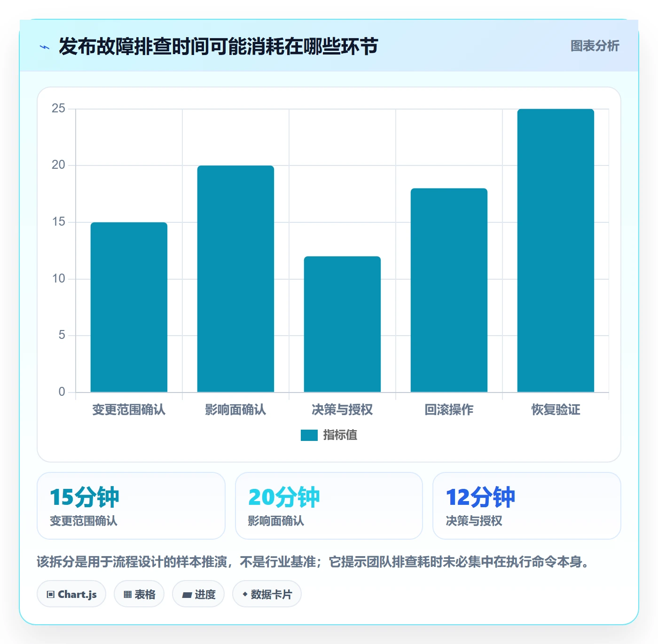Click the 变更范围确认 bar in the chart
The image size is (658, 644).
coord(129,307)
